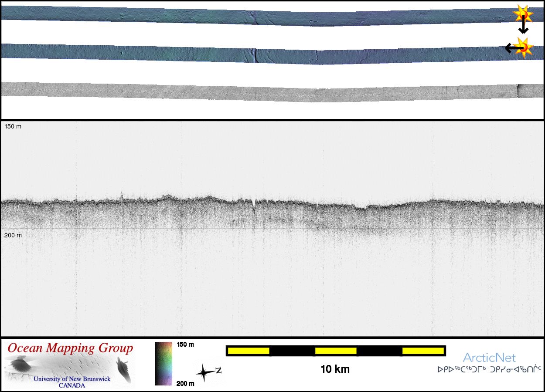Click the Inuktitut syllabics text under ArcticNet

click(489, 369)
